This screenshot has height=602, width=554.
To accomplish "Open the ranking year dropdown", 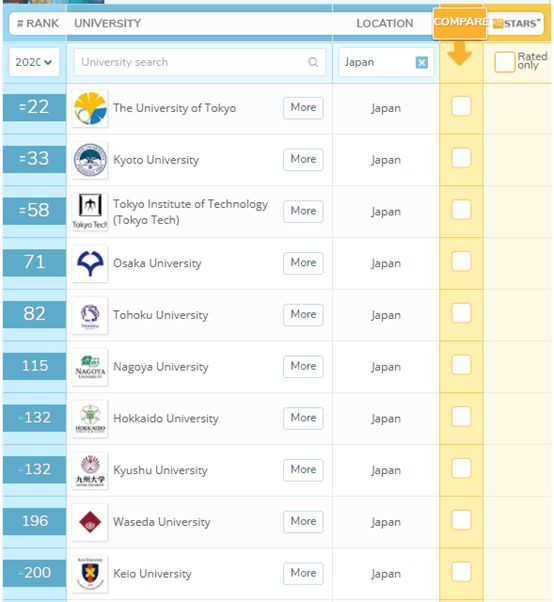I will (x=34, y=62).
